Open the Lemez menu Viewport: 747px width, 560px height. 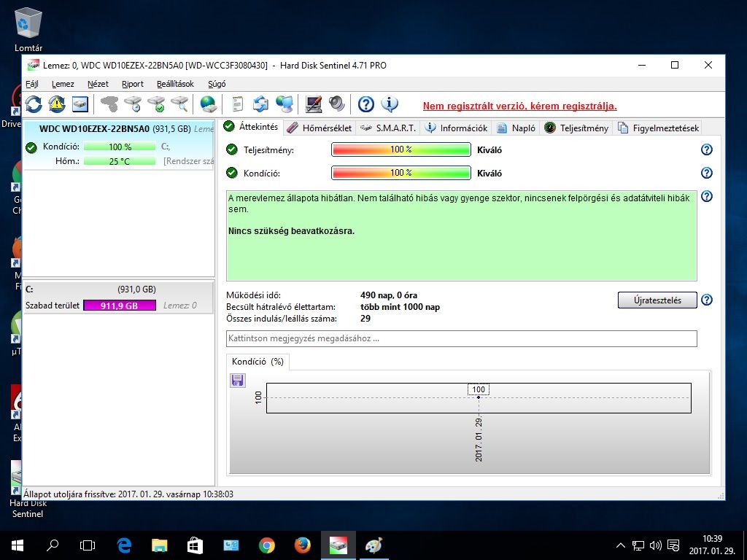63,84
